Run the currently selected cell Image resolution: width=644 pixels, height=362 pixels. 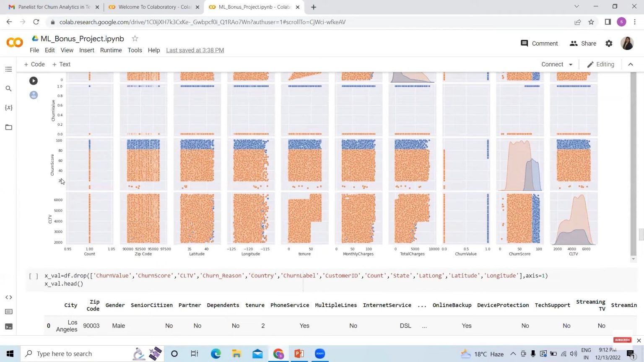coord(33,80)
